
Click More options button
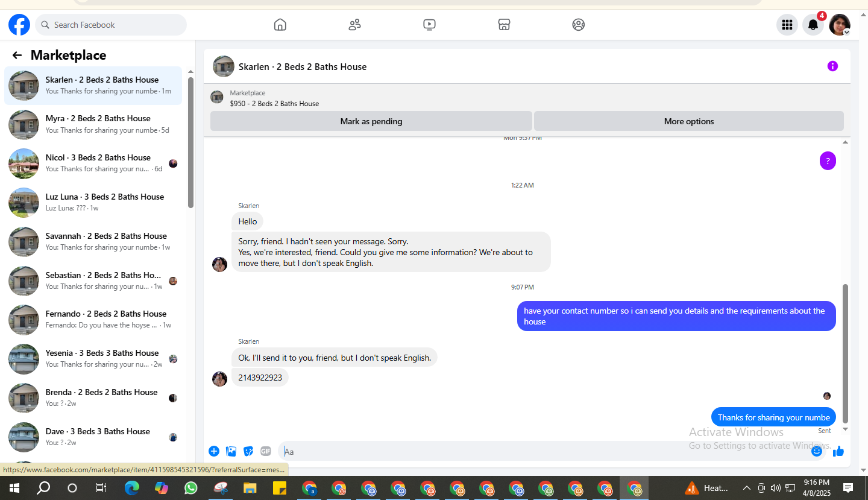pos(689,121)
